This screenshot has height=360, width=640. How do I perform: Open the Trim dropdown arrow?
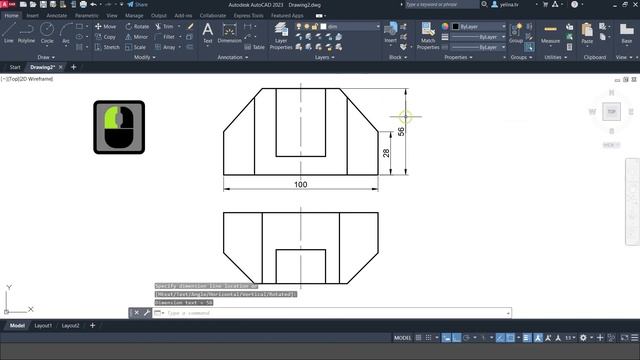(x=179, y=26)
